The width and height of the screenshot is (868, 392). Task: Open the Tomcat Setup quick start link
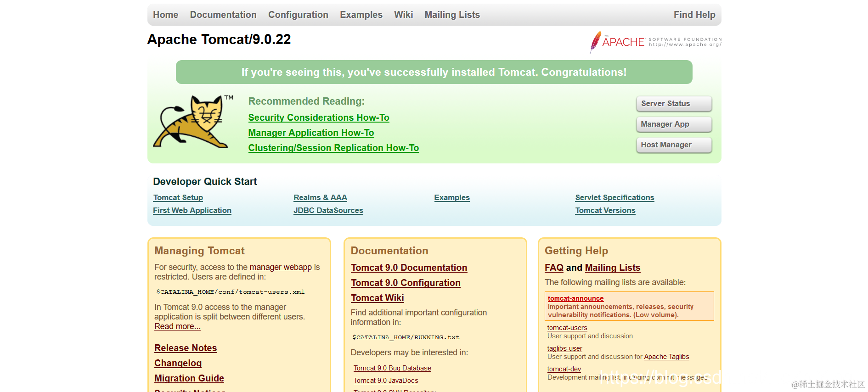point(178,197)
